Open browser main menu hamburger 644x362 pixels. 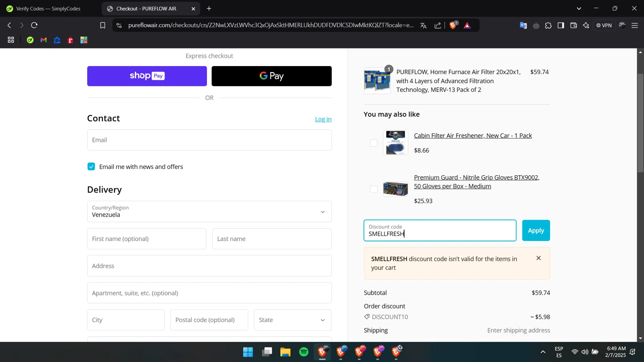(635, 25)
